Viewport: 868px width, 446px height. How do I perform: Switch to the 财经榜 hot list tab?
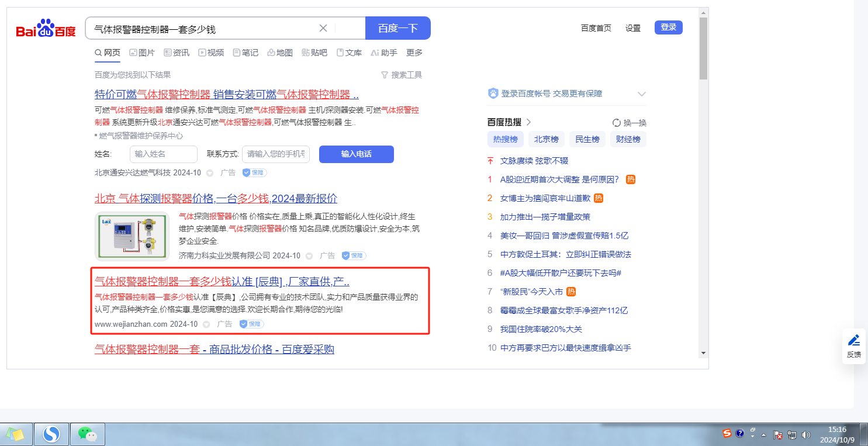point(628,139)
